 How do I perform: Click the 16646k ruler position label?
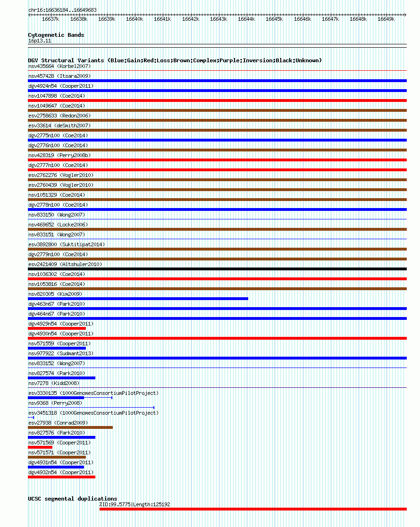tap(302, 19)
